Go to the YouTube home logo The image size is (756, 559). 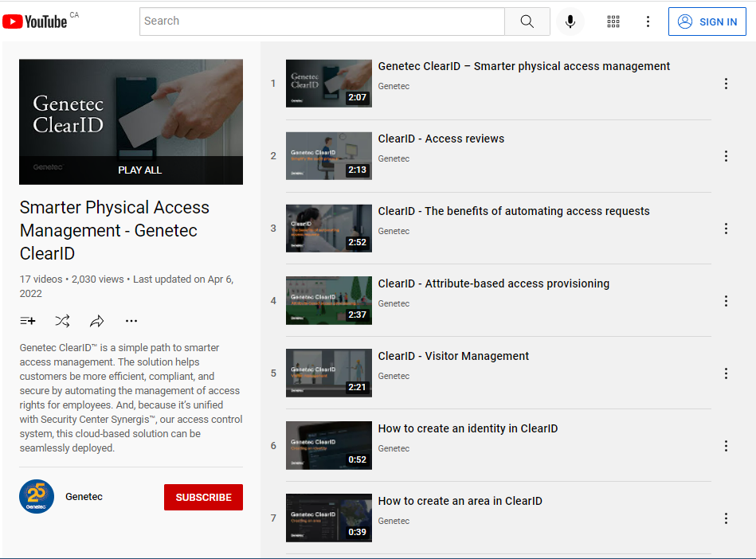coord(35,21)
